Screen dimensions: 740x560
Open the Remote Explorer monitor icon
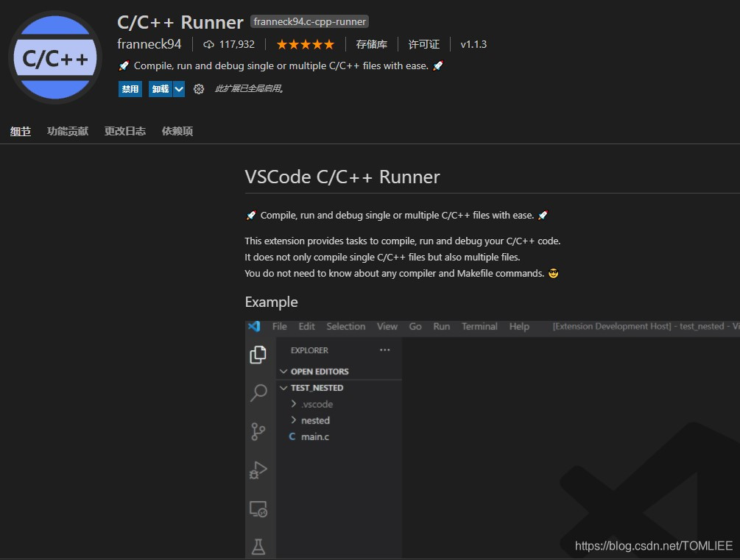pyautogui.click(x=258, y=509)
